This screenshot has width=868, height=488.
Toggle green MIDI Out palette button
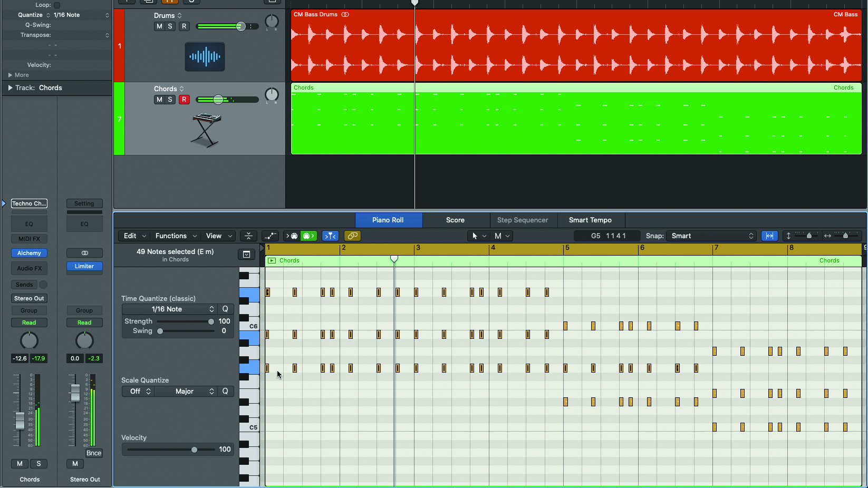coord(308,236)
